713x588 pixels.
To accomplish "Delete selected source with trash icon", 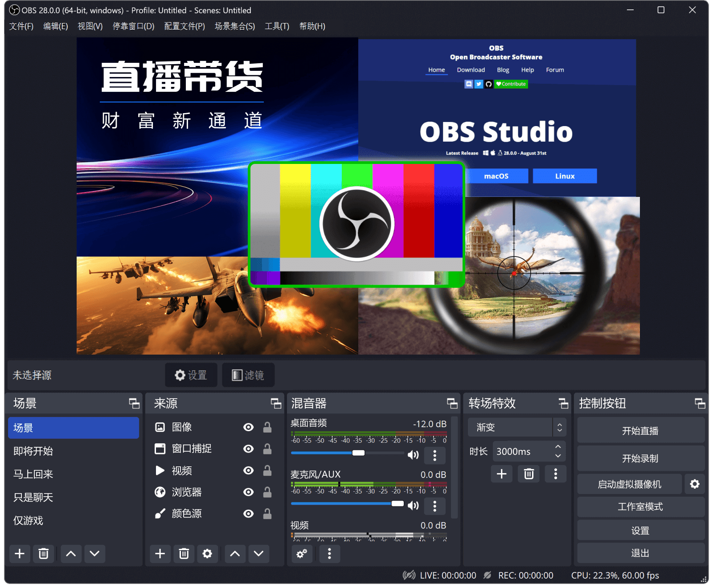I will (x=184, y=554).
